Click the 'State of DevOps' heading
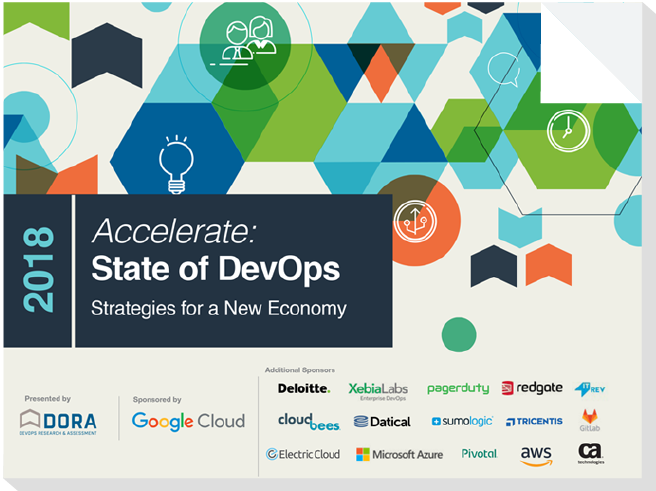This screenshot has height=491, width=656. coord(216,269)
